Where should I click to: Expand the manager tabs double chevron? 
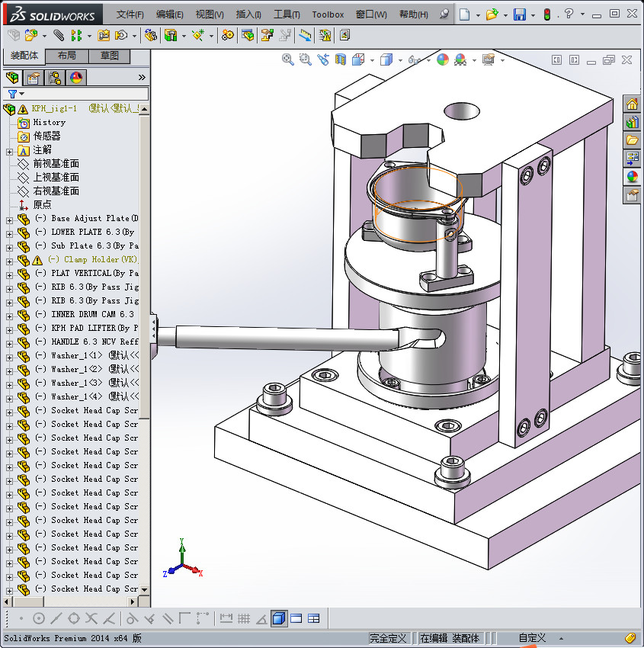click(x=142, y=77)
